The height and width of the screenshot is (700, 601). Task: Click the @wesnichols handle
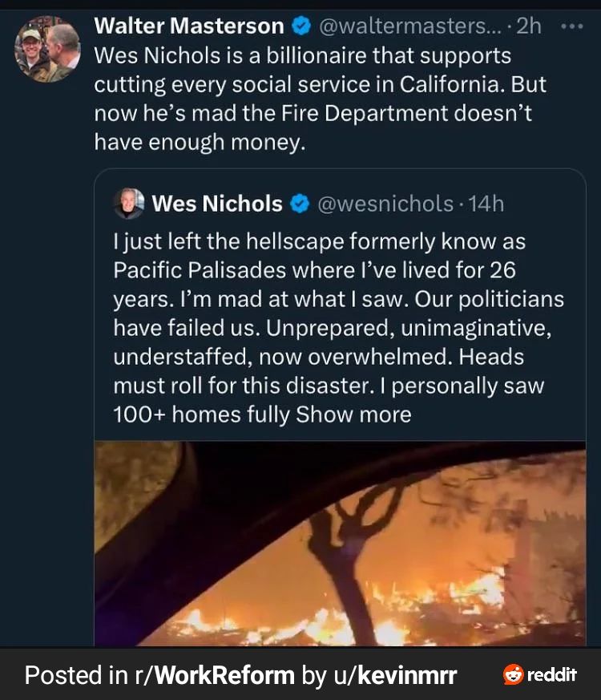(385, 204)
